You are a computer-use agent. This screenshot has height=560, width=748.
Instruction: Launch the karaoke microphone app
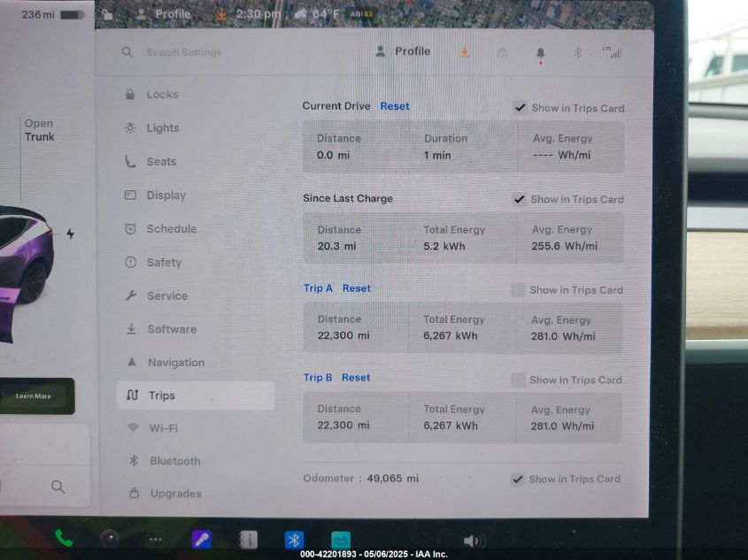(202, 539)
